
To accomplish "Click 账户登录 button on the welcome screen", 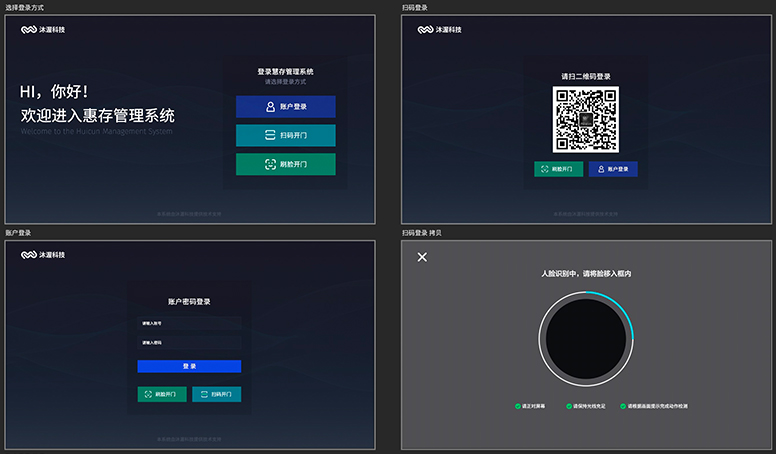I will pyautogui.click(x=286, y=106).
